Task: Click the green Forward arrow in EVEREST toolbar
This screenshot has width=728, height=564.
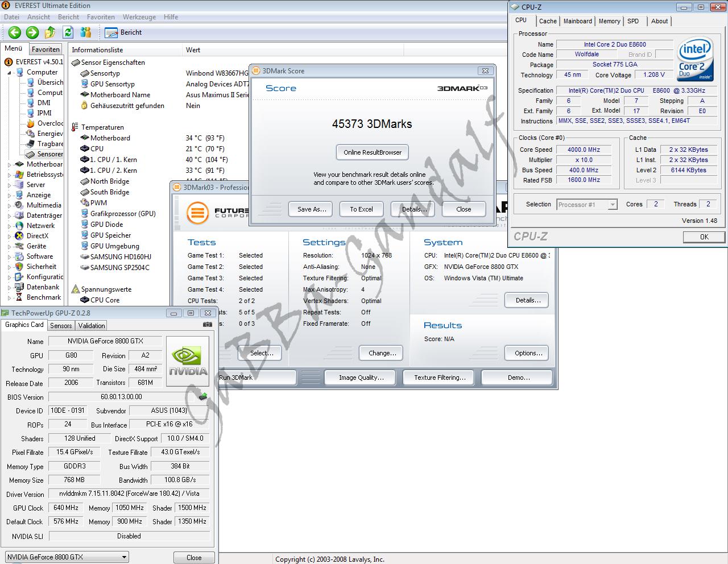Action: (x=32, y=32)
